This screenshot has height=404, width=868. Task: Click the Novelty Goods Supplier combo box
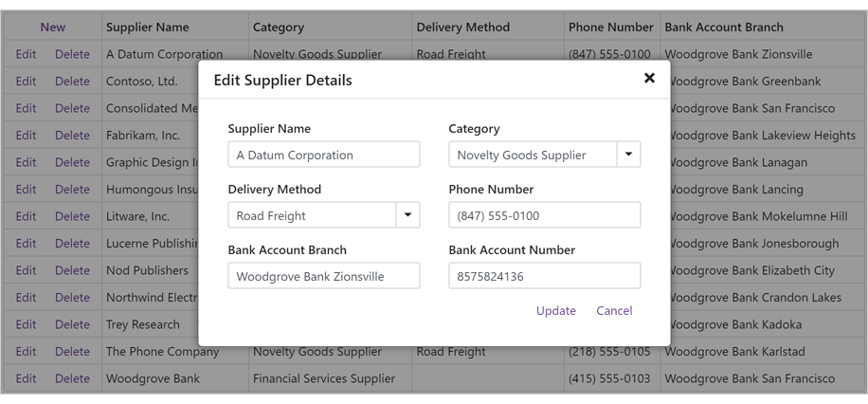point(532,155)
